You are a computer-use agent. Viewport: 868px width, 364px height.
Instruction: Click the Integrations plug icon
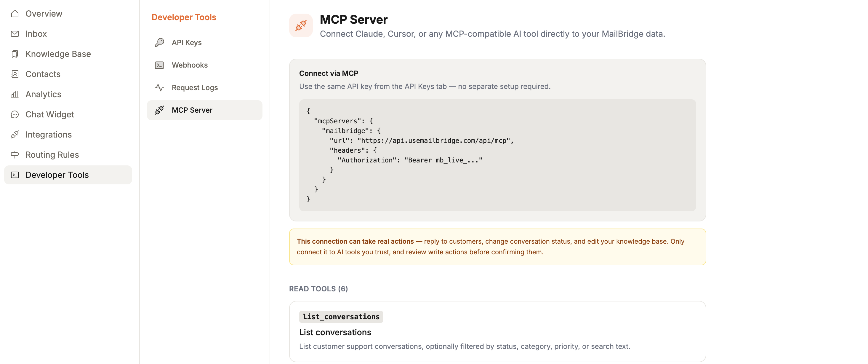tap(15, 135)
